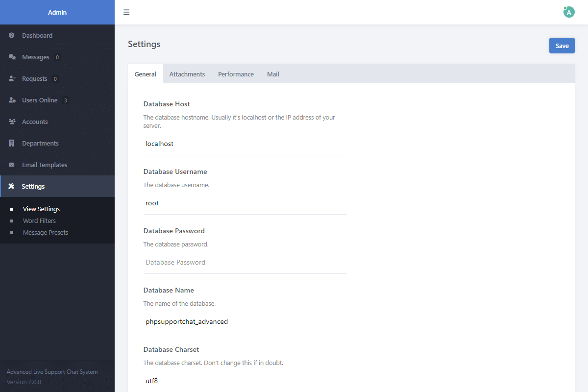Click the 'Version 2.0.0' footer text
Image resolution: width=588 pixels, height=392 pixels.
pyautogui.click(x=24, y=382)
